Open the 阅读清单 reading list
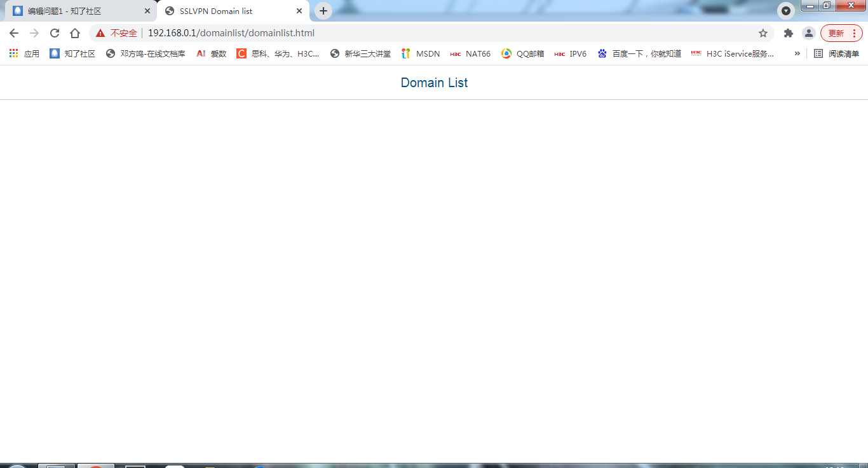868x468 pixels. tap(837, 53)
